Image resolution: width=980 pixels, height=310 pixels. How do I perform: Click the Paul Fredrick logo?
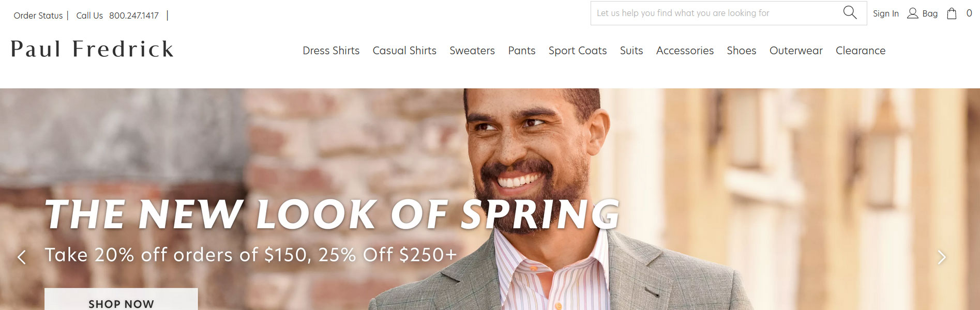pos(92,49)
